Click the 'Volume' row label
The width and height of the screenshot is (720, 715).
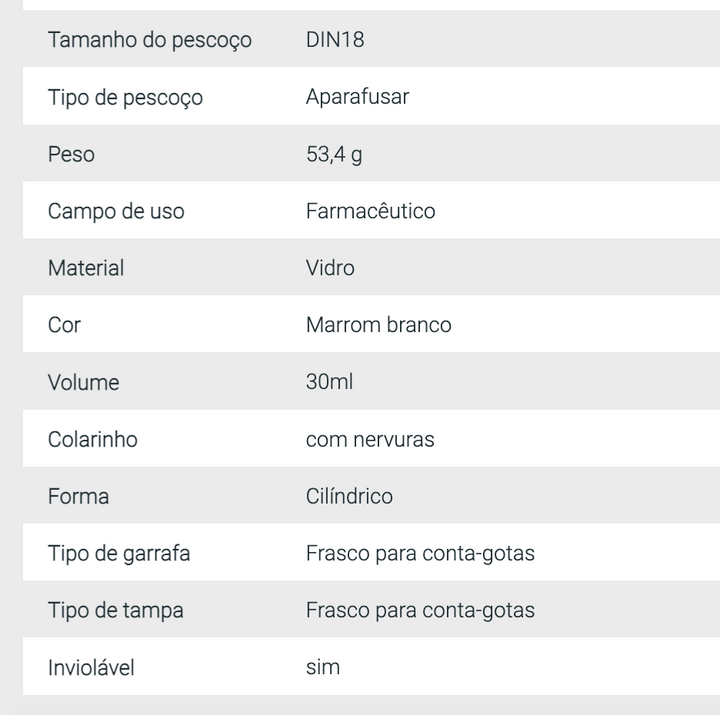pos(83,383)
